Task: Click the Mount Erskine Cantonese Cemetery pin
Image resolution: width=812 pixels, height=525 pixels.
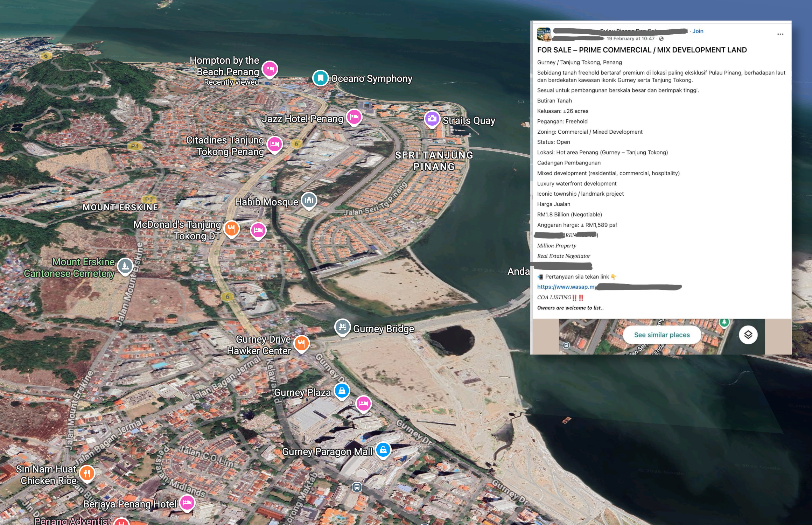Action: 125,266
